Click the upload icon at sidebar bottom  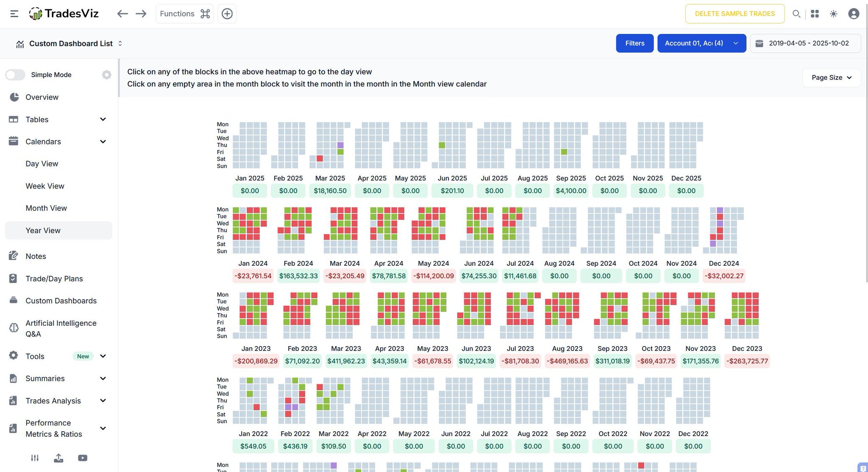click(x=58, y=458)
